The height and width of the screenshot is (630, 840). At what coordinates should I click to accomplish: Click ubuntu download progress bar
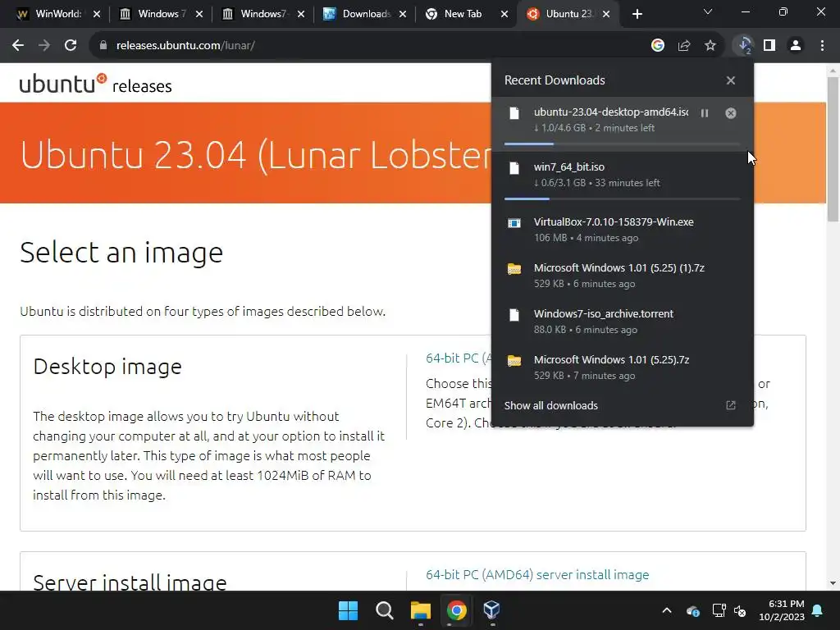click(622, 144)
